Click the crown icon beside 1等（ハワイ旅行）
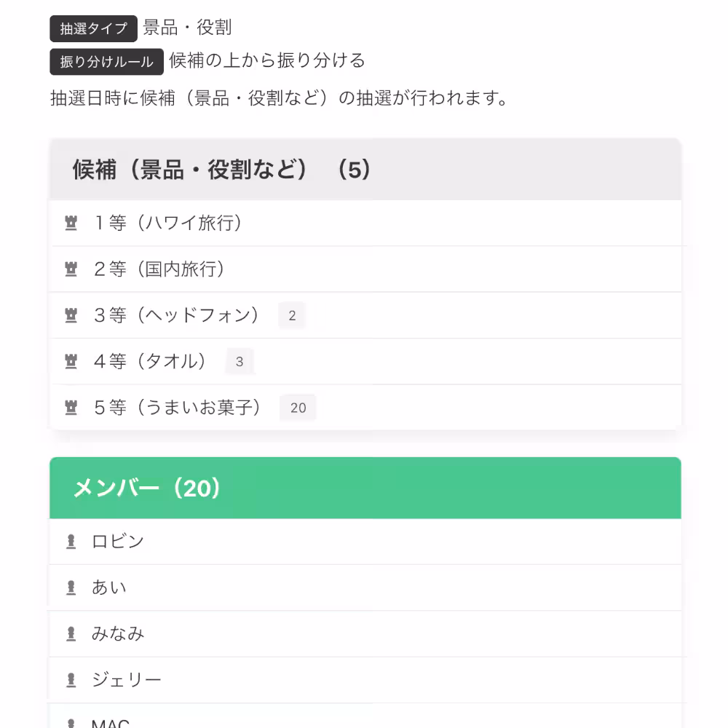Viewport: 728px width, 728px height. pos(71,223)
